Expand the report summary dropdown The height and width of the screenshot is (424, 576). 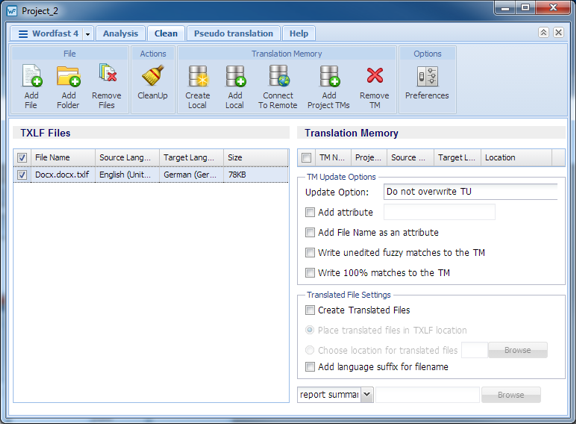tap(367, 395)
